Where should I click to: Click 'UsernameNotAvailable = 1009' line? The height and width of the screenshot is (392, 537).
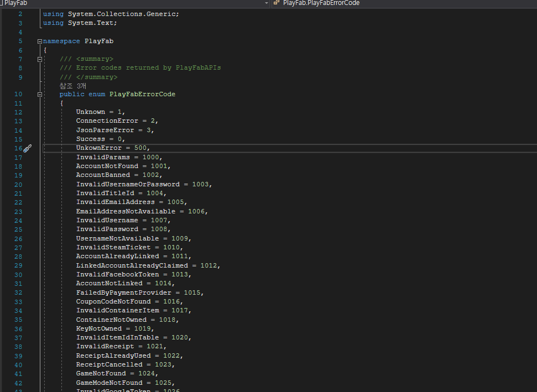coord(134,238)
